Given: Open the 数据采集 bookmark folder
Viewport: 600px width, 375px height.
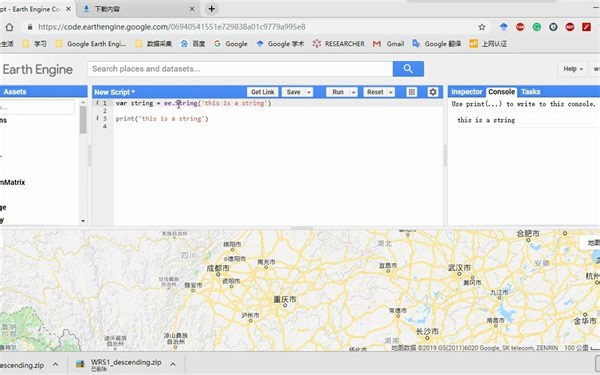Looking at the screenshot, I should 153,44.
